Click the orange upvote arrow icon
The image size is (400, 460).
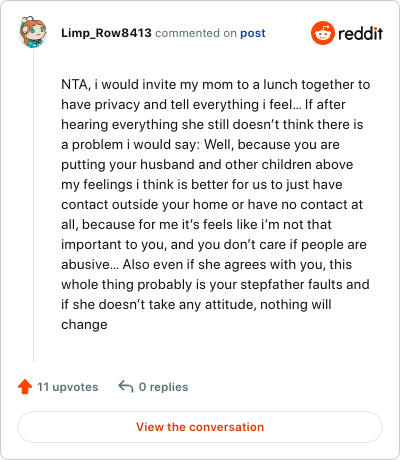coord(25,387)
